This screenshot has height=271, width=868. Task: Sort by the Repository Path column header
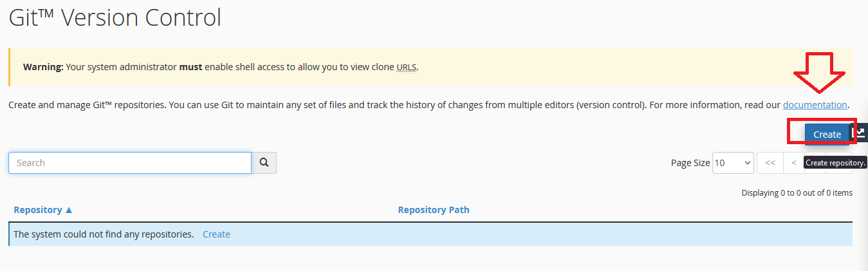(434, 210)
